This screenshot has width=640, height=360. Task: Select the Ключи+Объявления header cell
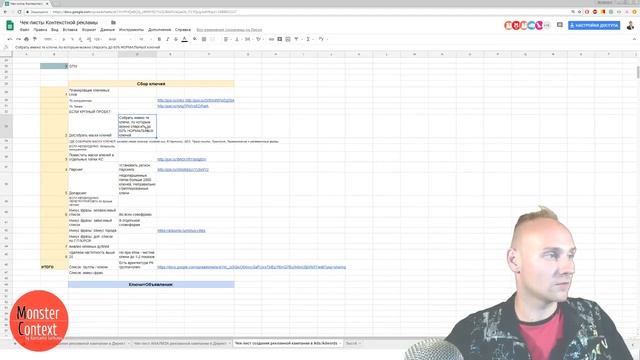point(151,284)
